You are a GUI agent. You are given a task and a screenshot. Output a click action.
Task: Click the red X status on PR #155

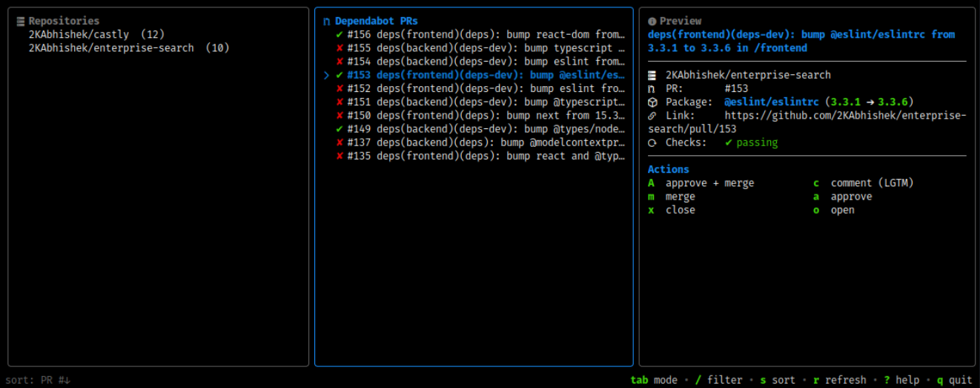click(x=339, y=48)
